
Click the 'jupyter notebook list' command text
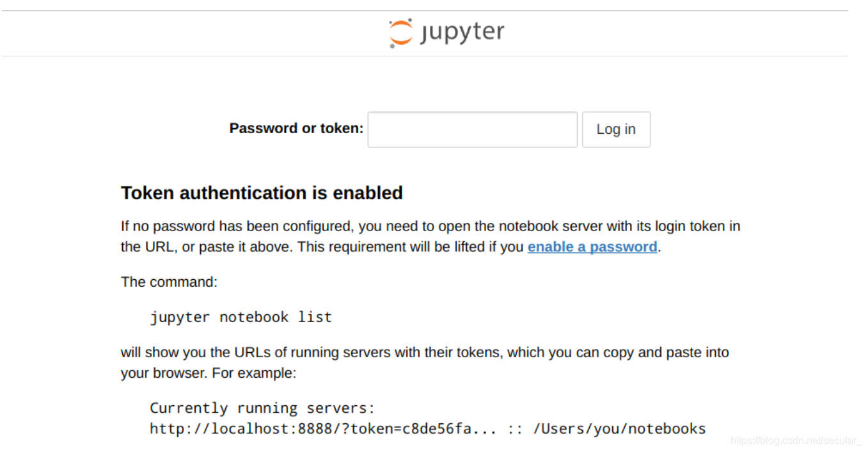point(241,317)
